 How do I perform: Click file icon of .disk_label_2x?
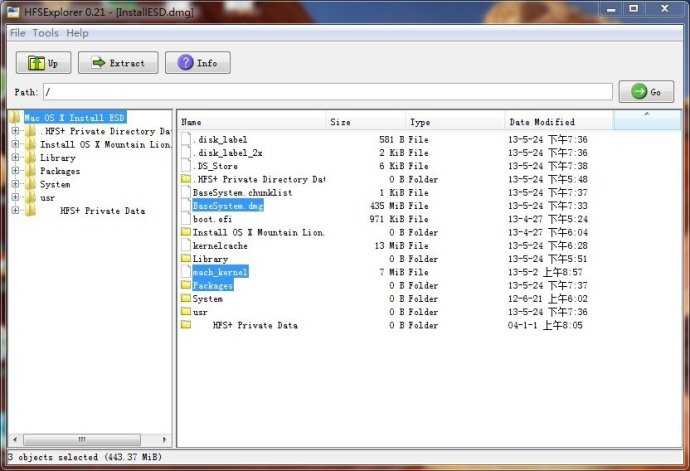186,152
